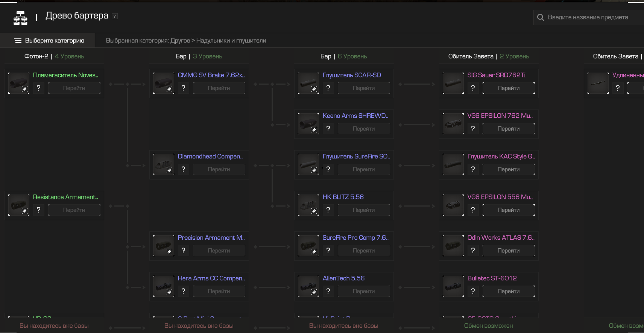Select the Глушитель KAC Style Q thumbnail
644x333 pixels.
point(453,164)
